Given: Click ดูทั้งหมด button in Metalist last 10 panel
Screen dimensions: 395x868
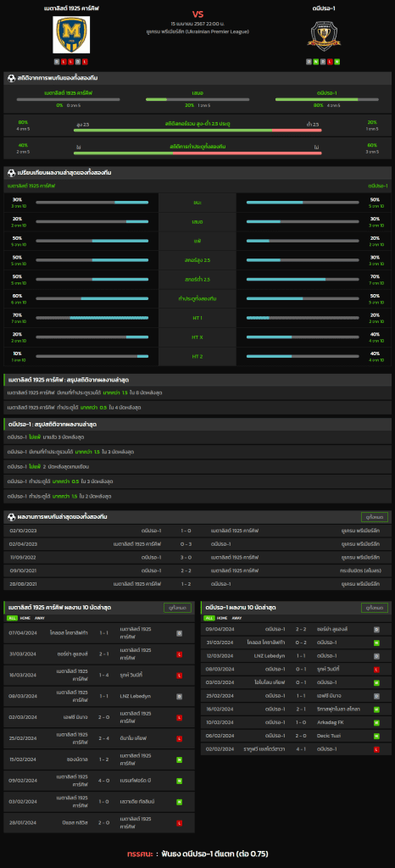Looking at the screenshot, I should pos(178,608).
